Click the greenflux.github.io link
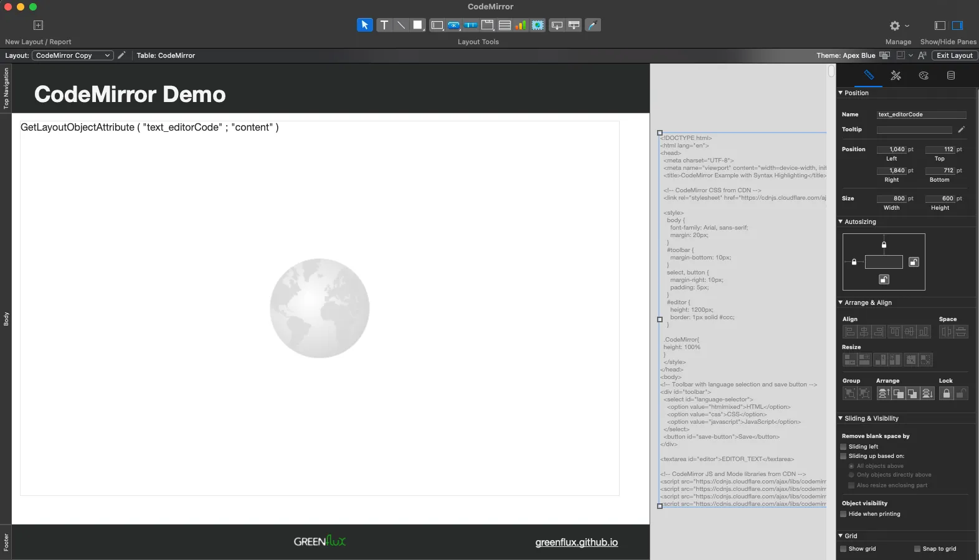Screen dimensions: 979x560 click(576, 543)
